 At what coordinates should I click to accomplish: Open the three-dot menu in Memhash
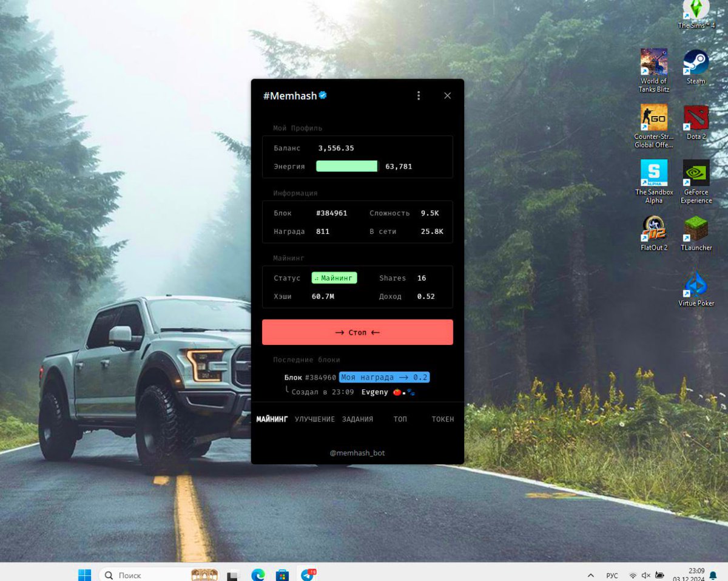pos(418,95)
